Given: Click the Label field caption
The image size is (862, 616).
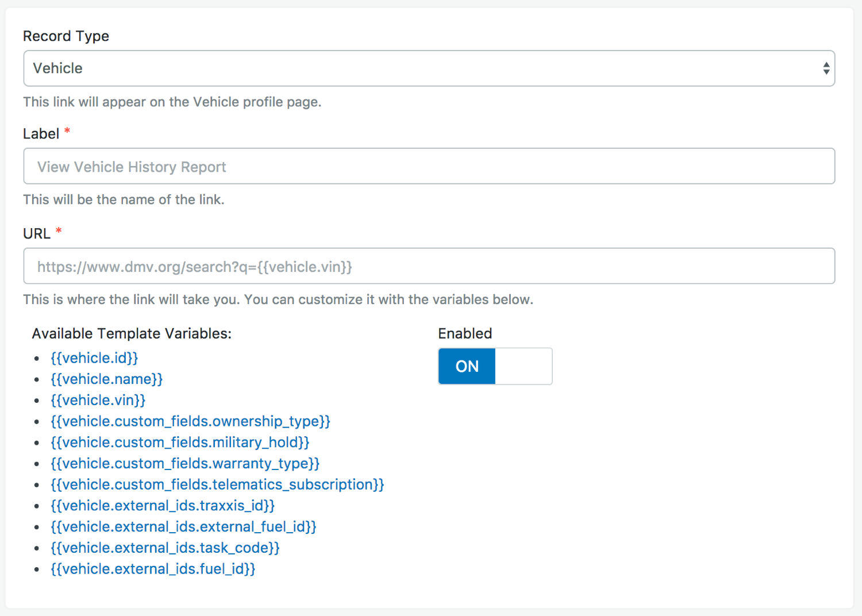Looking at the screenshot, I should pos(41,134).
